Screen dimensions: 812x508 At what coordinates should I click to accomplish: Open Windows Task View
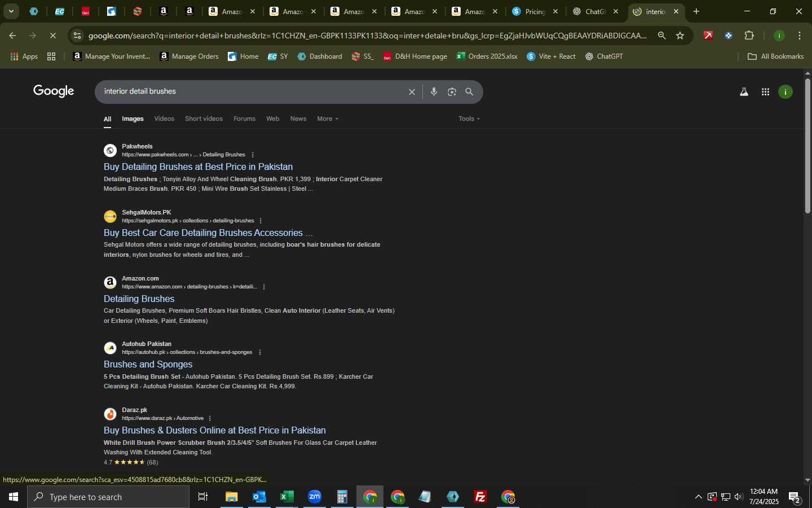point(203,497)
